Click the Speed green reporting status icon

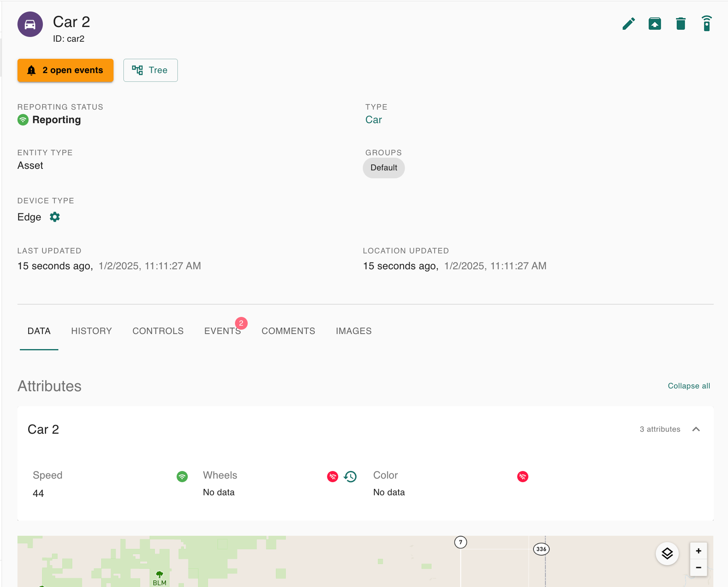[x=182, y=476]
